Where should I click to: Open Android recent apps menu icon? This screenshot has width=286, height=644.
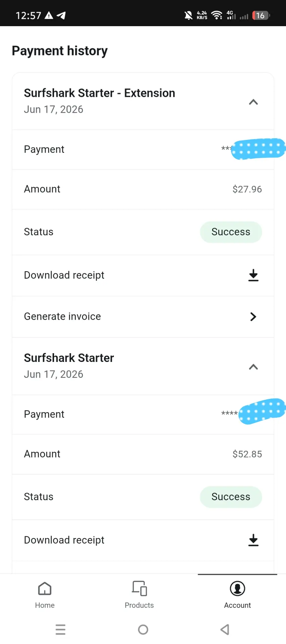[x=60, y=630]
